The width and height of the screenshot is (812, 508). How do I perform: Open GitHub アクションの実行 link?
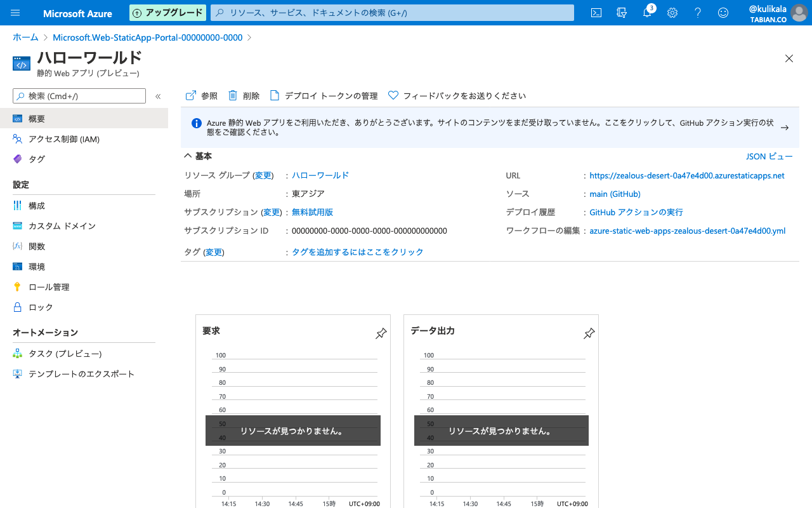[636, 212]
